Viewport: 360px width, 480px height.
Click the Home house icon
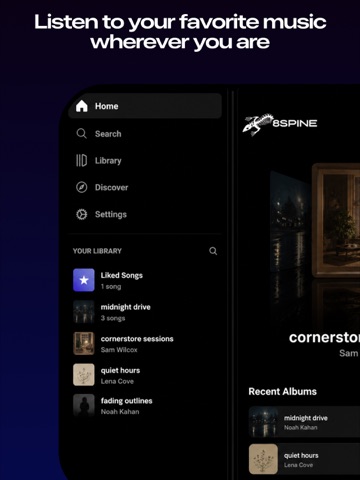[82, 106]
